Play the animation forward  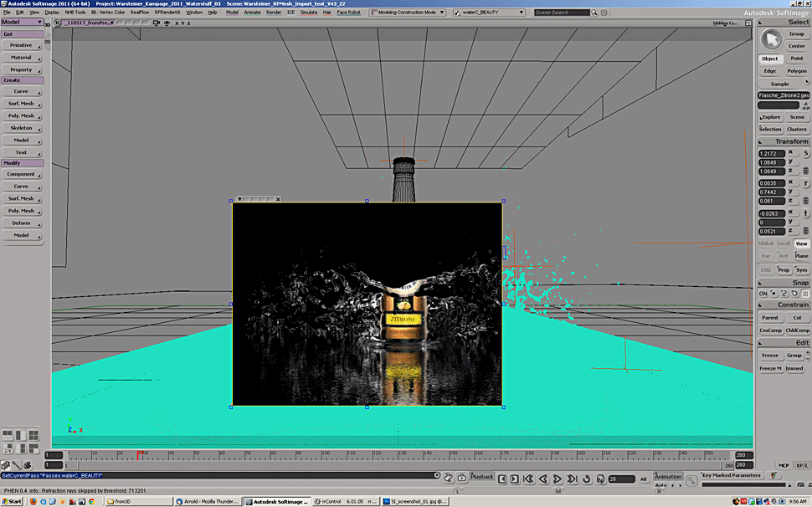558,479
